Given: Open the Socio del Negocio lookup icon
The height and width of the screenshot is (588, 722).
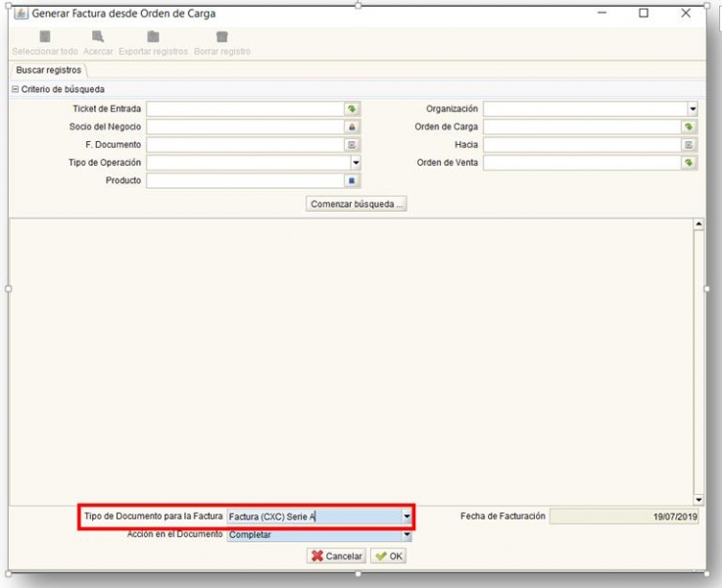Looking at the screenshot, I should (352, 127).
